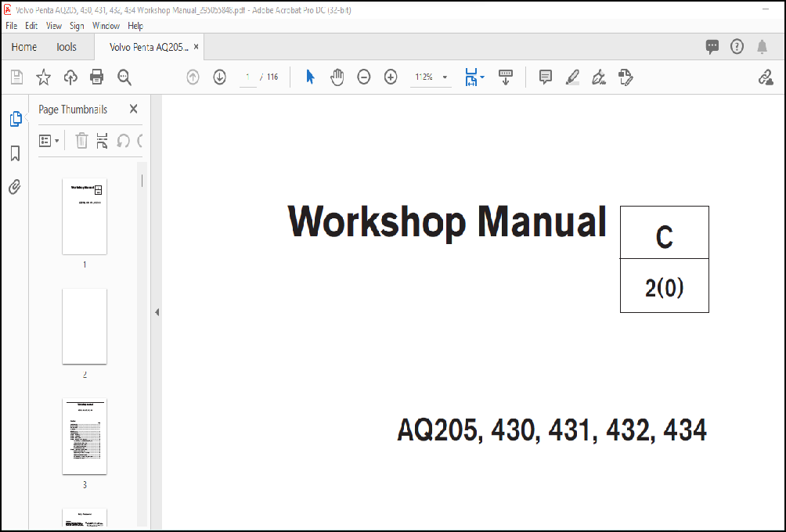Rotate page counterclockwise in thumbnails panel
Screen dimensions: 786x532
(x=124, y=141)
